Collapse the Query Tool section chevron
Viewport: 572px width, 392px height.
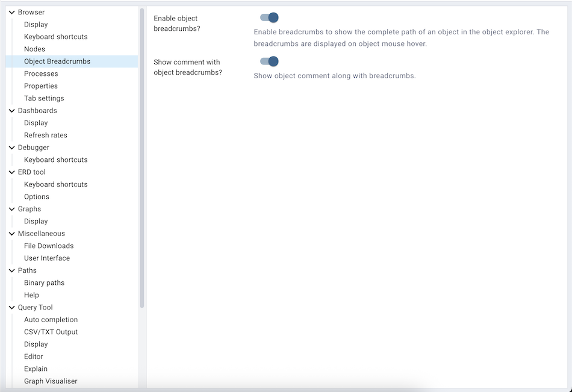[11, 307]
